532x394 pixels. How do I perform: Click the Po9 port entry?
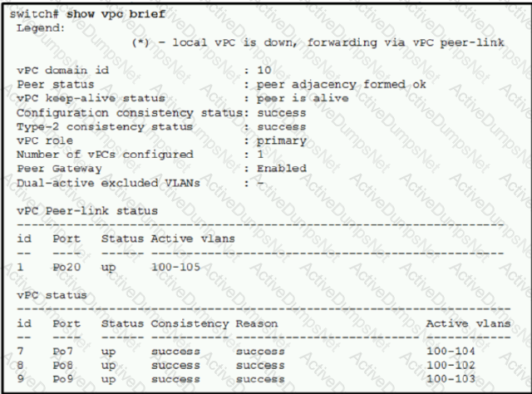point(63,379)
